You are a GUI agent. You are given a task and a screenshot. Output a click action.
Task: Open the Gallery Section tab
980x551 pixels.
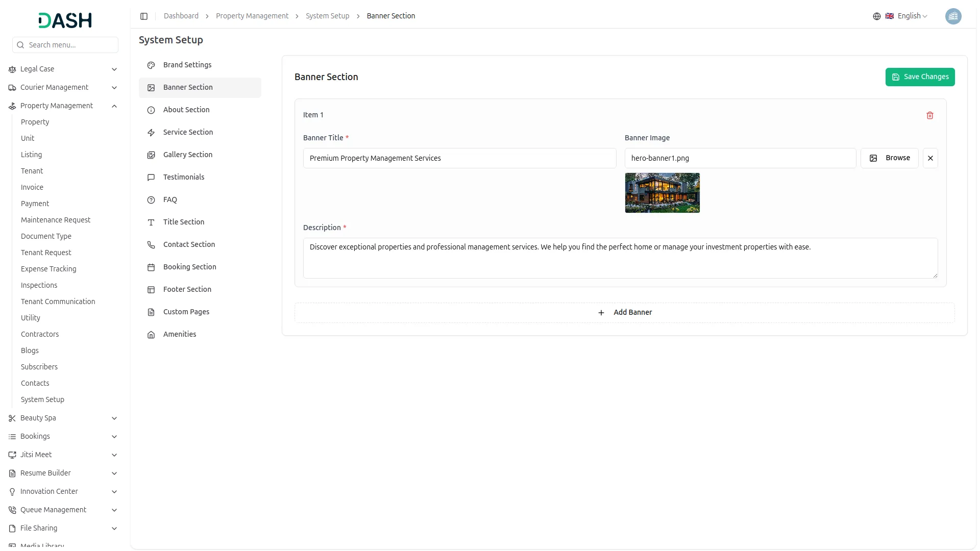point(188,155)
